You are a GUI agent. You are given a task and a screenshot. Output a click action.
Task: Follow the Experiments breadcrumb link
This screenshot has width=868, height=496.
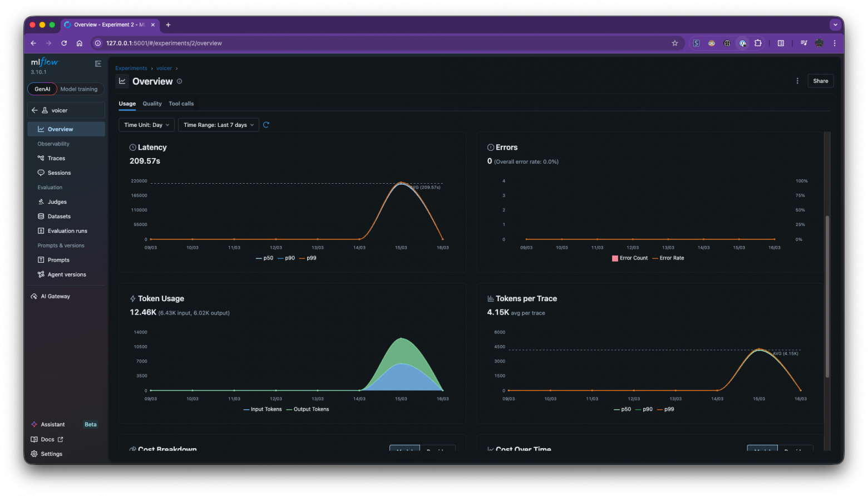point(131,68)
